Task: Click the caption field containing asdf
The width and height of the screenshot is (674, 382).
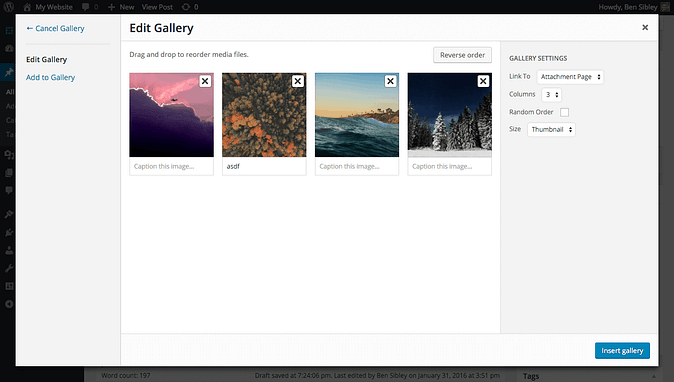Action: pyautogui.click(x=264, y=166)
